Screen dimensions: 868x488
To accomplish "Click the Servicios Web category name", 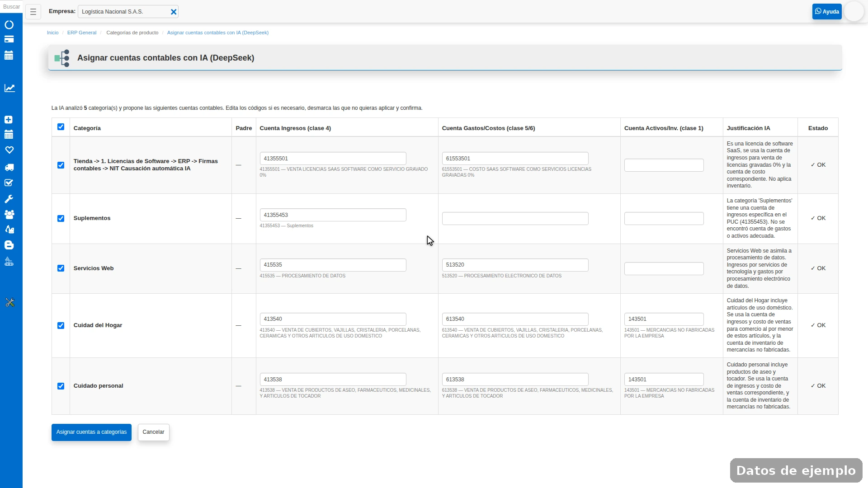I will coord(94,268).
